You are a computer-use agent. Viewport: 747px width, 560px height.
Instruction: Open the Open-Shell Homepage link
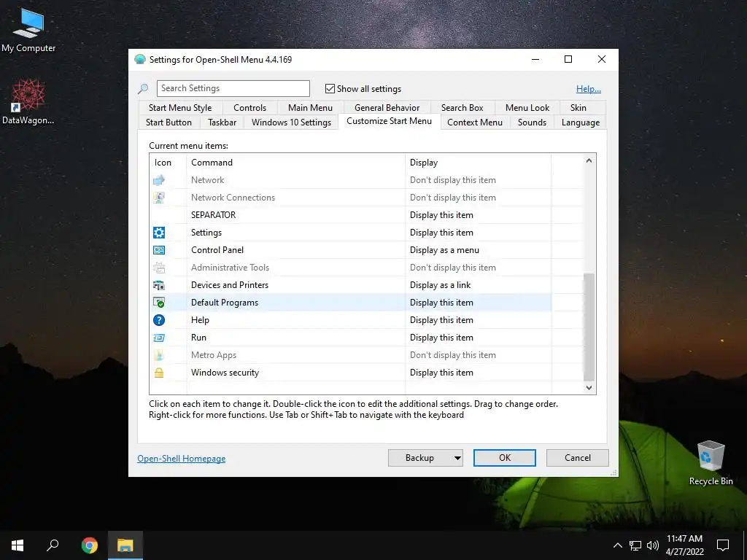pos(182,459)
